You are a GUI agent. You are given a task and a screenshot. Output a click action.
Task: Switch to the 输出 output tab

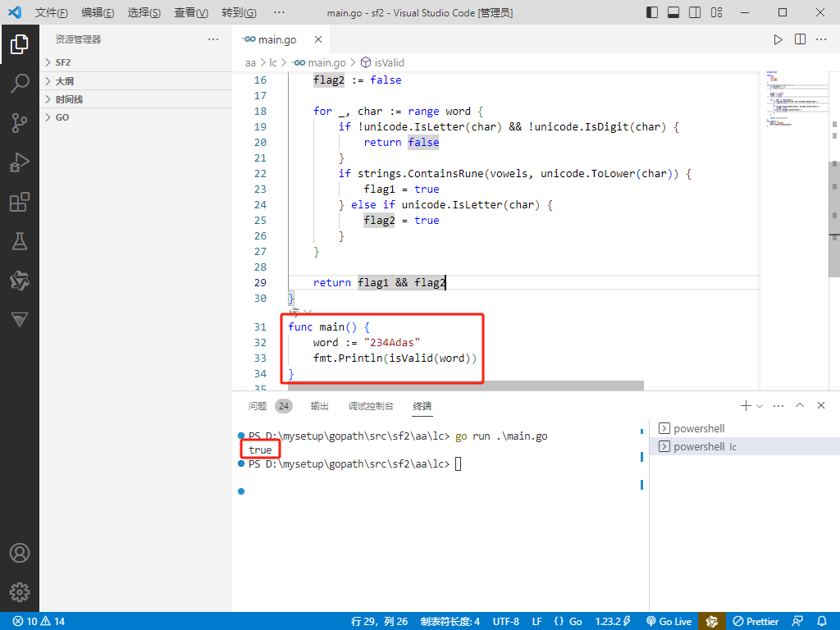point(319,406)
